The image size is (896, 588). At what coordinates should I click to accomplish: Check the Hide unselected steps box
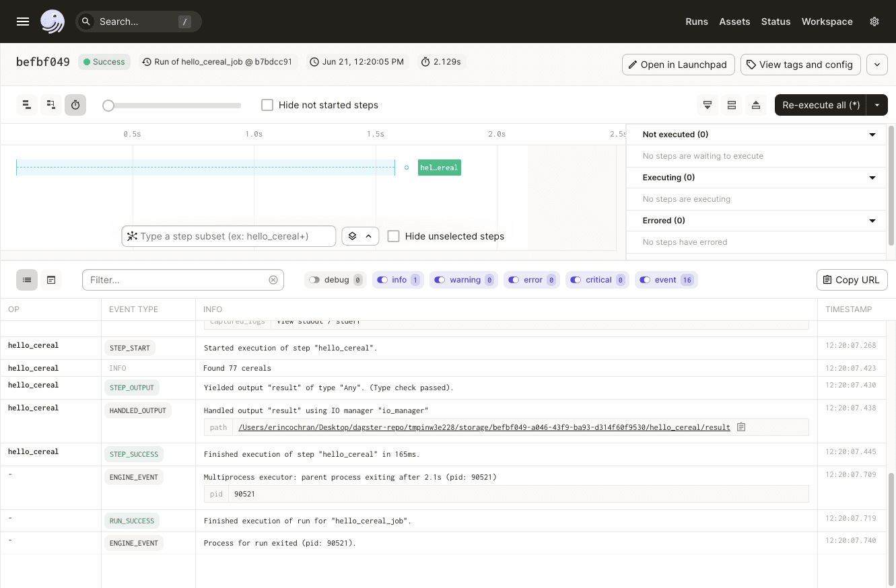[x=394, y=236]
